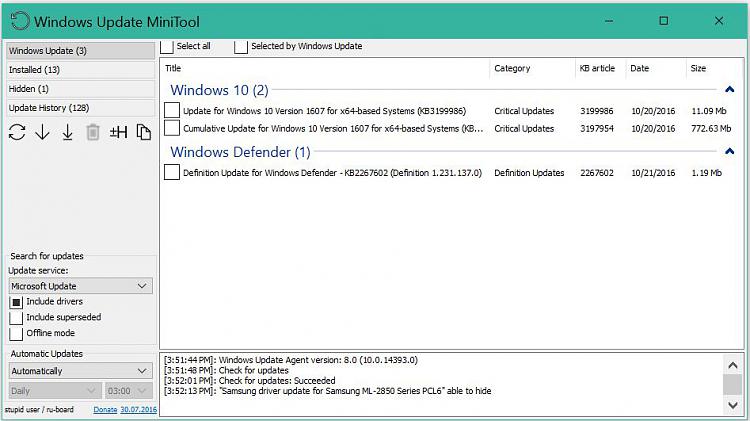This screenshot has width=750, height=421.
Task: Open the Update History (128) tab
Action: pos(80,108)
